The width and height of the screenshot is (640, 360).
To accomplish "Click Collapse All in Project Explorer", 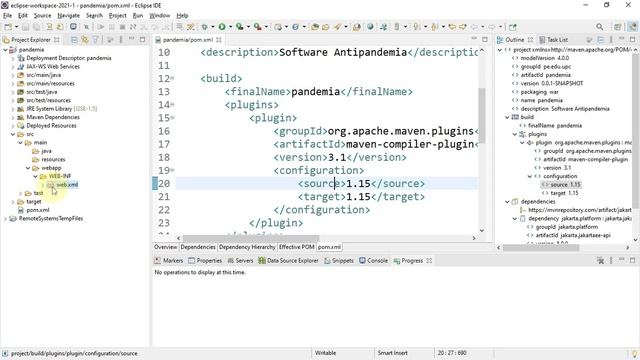I will click(x=74, y=40).
